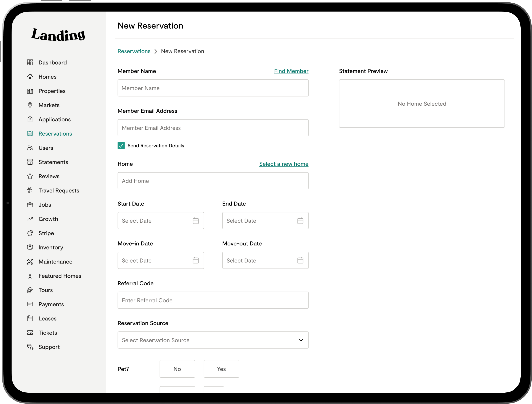The height and width of the screenshot is (404, 532).
Task: Click the Reservations breadcrumb link
Action: coord(134,51)
